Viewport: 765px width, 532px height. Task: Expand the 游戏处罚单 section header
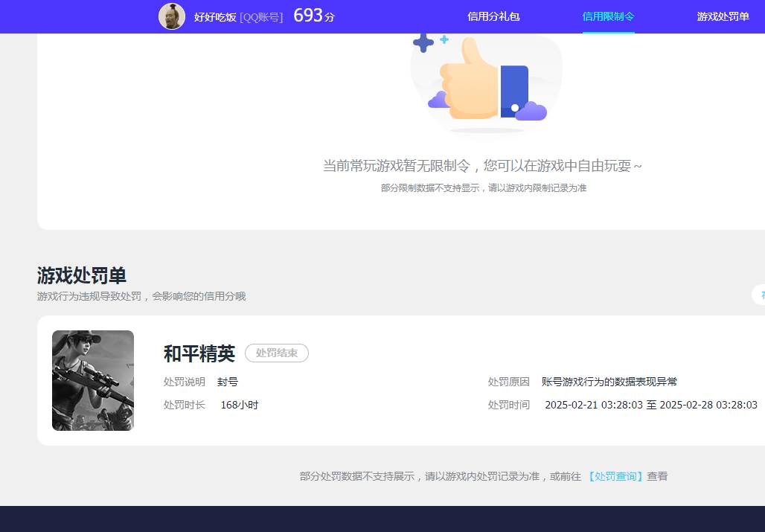click(81, 275)
